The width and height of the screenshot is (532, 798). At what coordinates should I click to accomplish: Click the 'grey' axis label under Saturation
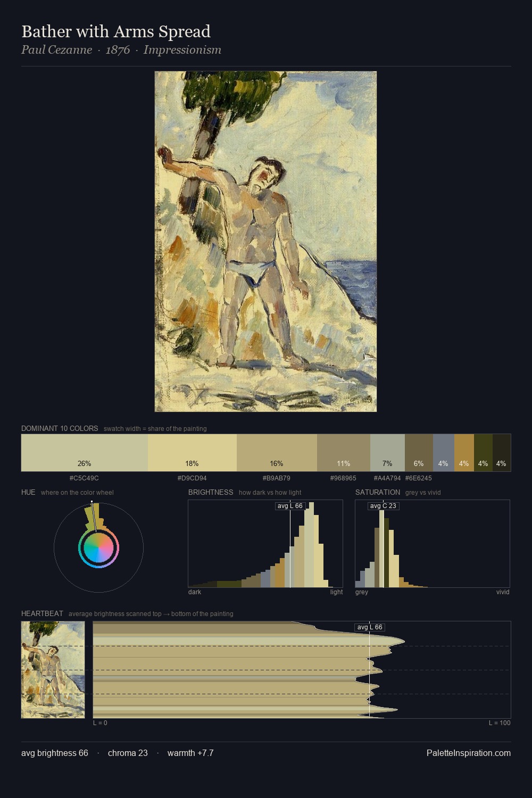point(362,592)
